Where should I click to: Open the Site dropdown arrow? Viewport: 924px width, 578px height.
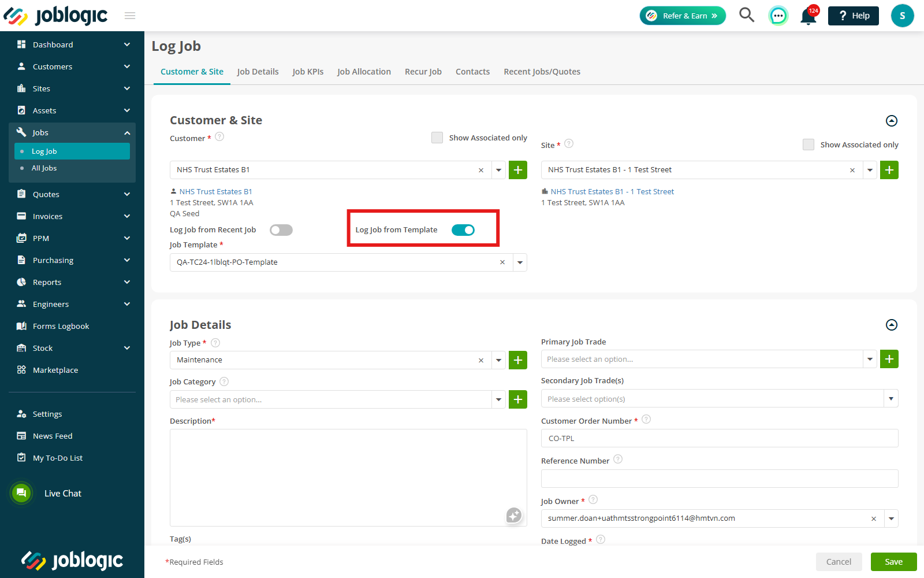(x=870, y=170)
